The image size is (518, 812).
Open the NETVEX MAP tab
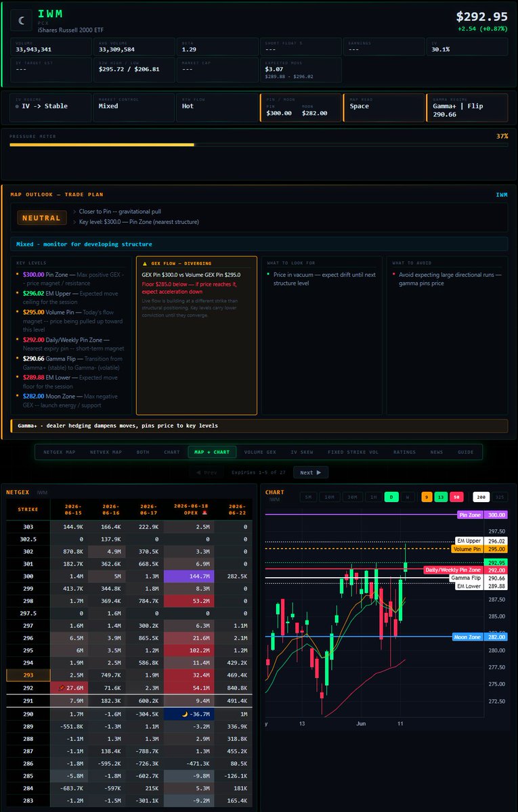click(x=106, y=452)
